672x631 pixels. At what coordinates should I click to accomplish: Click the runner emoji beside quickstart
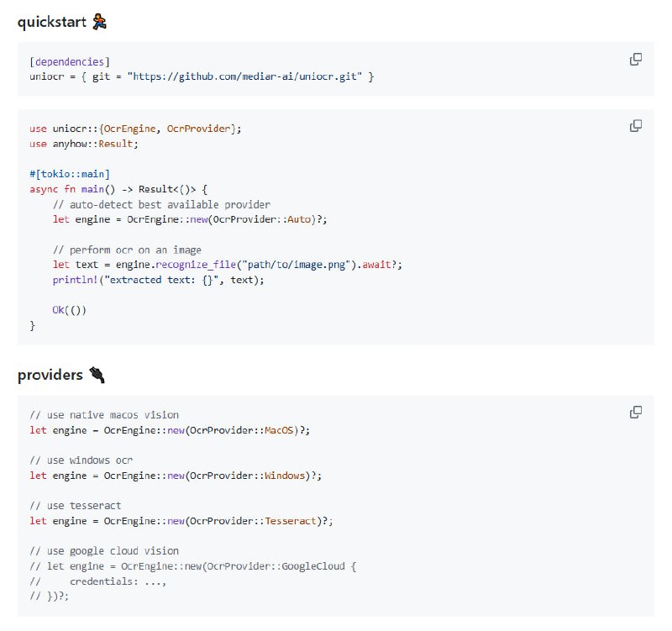[x=100, y=22]
